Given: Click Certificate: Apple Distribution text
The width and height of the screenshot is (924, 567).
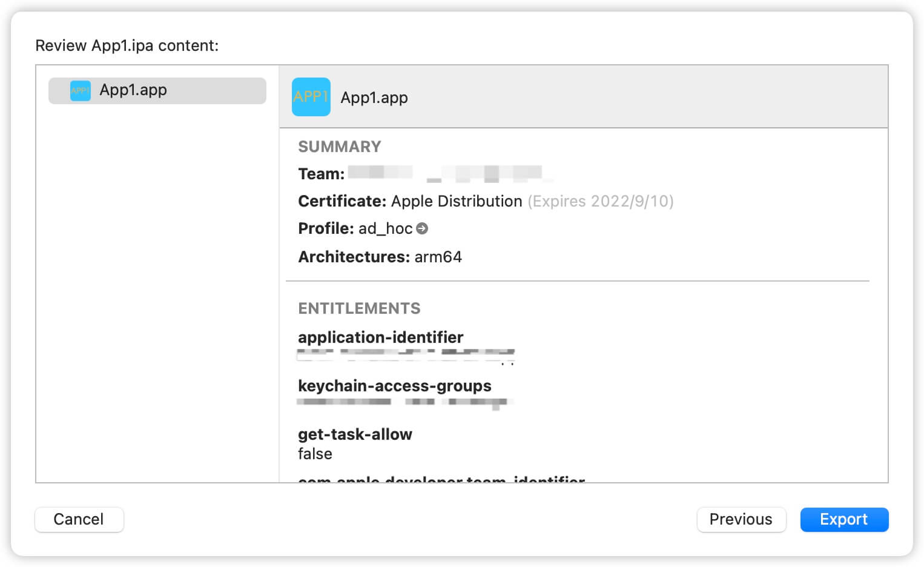Looking at the screenshot, I should point(411,201).
